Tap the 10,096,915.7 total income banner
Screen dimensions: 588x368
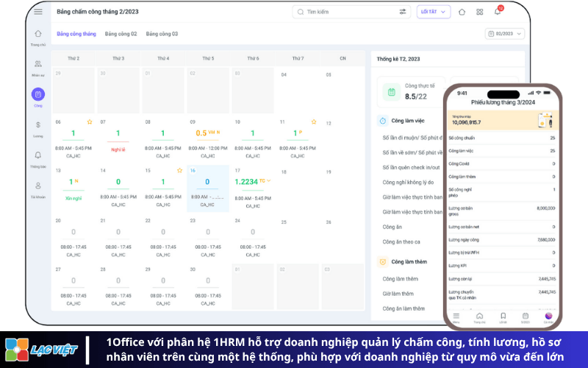[x=502, y=120]
